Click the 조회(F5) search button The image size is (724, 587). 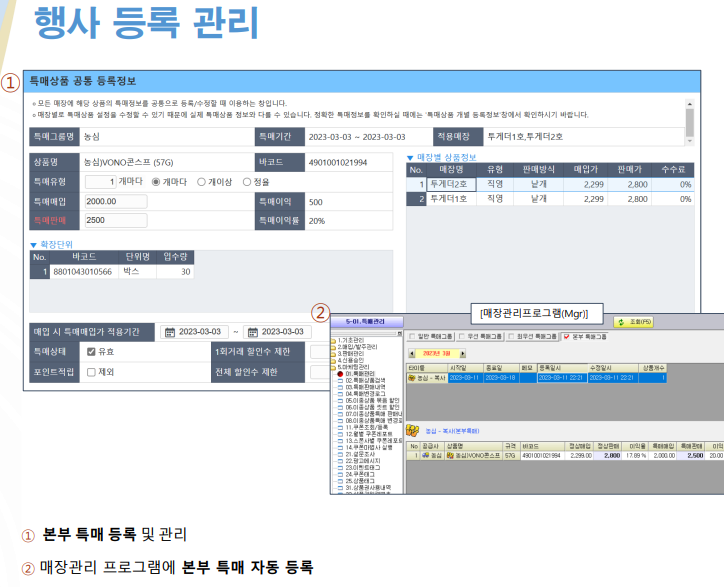tap(634, 322)
